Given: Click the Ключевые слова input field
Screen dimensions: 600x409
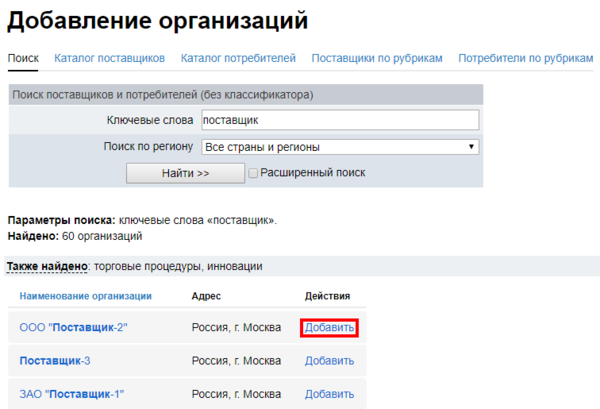Looking at the screenshot, I should pos(339,120).
